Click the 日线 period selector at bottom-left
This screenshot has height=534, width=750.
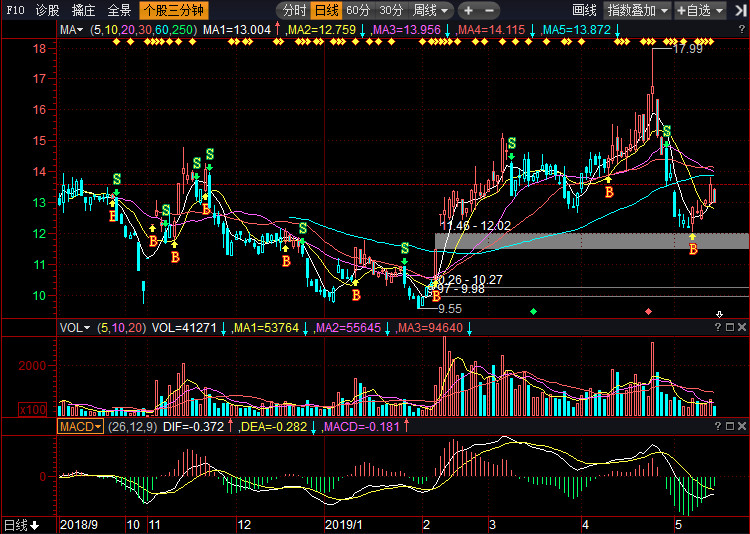coord(21,524)
